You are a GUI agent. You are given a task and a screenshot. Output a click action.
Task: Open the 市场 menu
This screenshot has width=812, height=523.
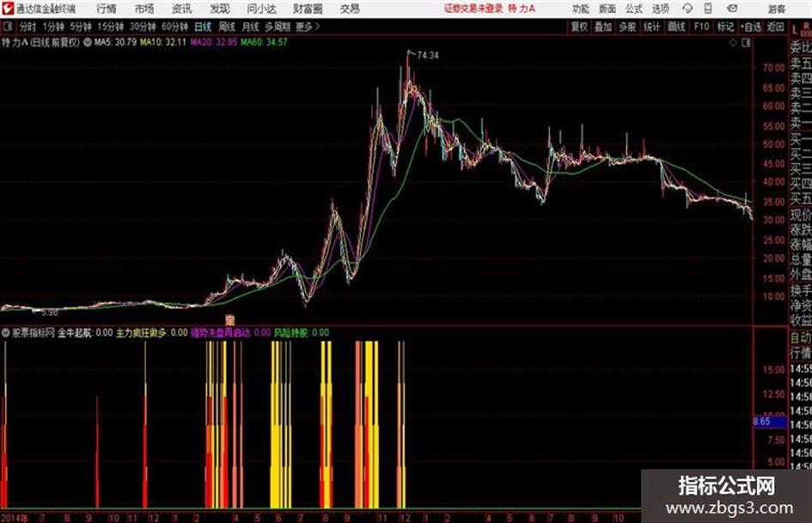[144, 9]
